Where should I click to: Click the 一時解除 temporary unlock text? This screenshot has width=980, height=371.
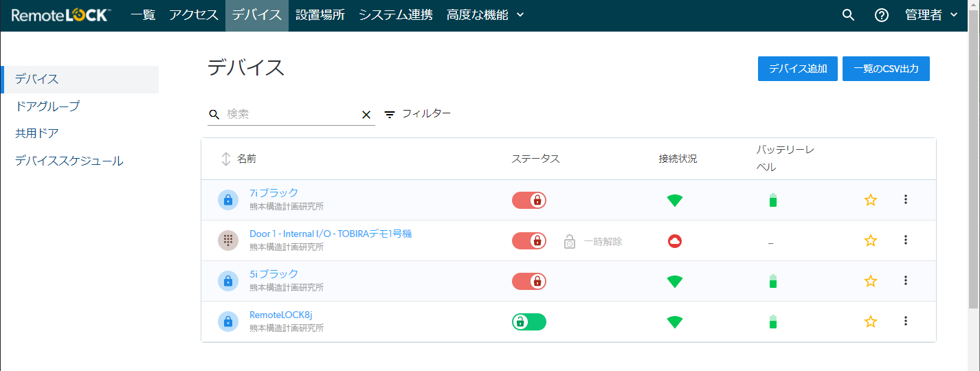603,242
